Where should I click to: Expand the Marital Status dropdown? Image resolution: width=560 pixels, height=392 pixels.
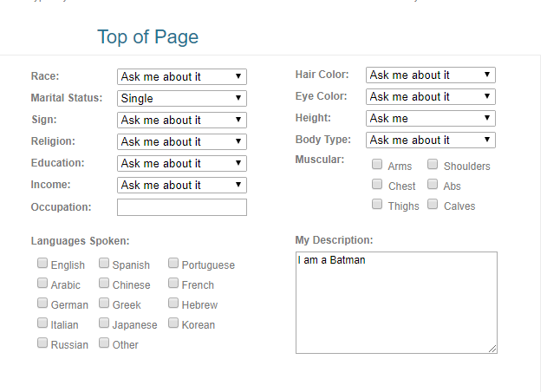(181, 98)
